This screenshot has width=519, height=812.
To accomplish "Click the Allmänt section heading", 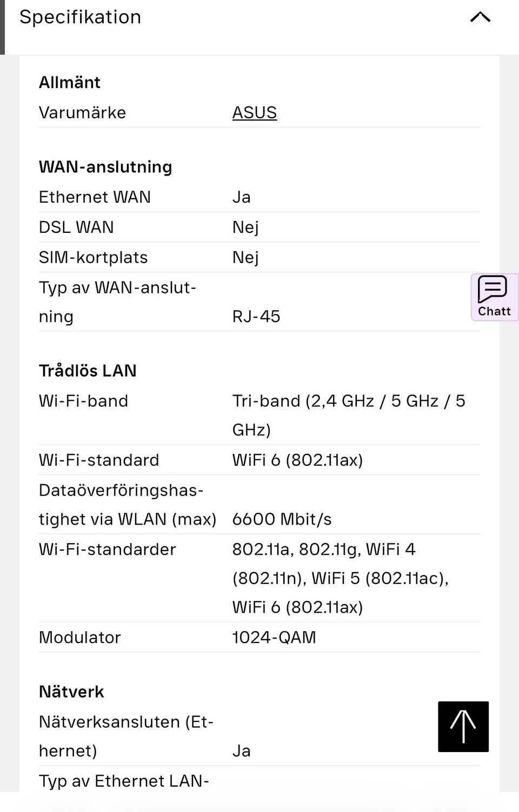I will [70, 82].
